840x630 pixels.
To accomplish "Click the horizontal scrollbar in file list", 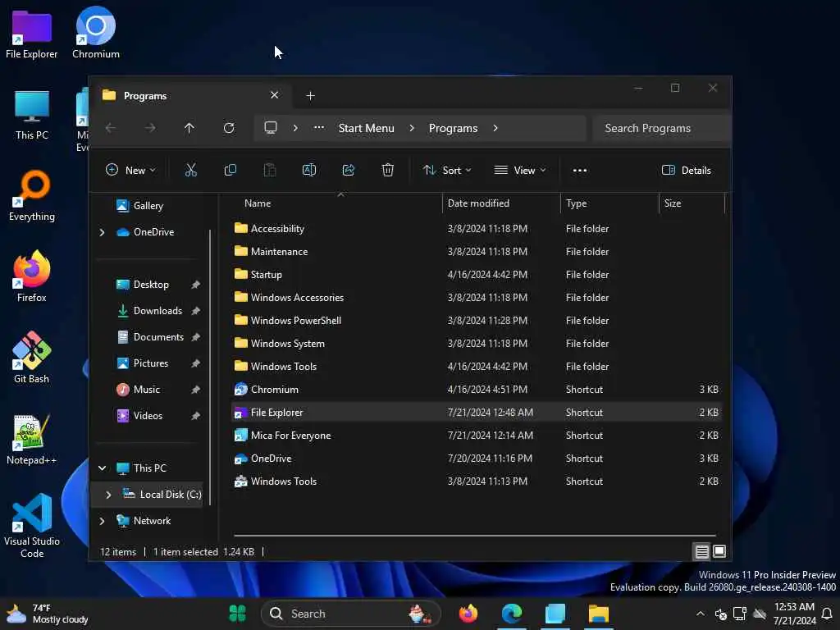I will tap(475, 535).
